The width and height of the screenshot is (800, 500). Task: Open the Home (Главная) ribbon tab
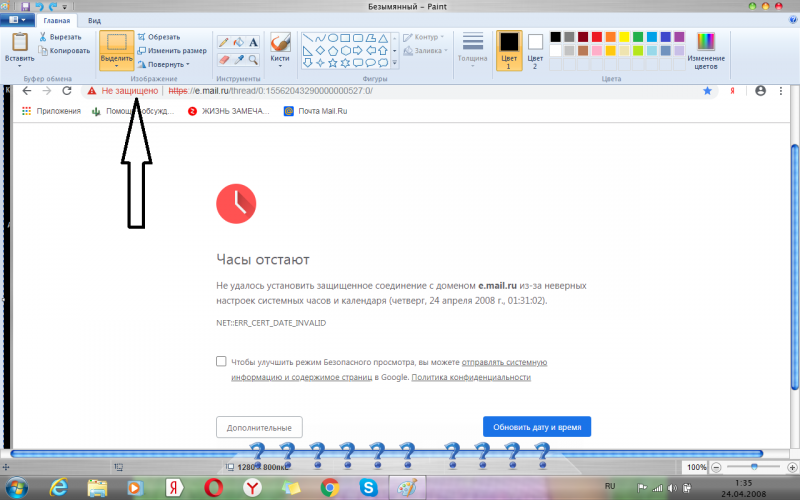[x=56, y=19]
